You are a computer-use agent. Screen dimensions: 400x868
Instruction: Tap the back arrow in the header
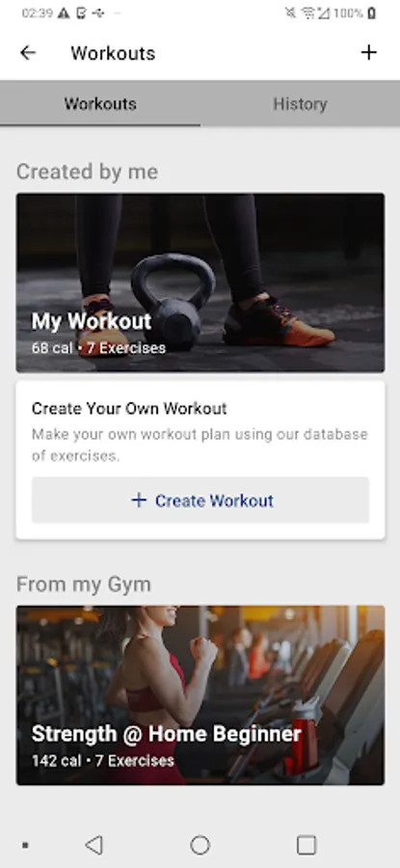click(x=28, y=53)
